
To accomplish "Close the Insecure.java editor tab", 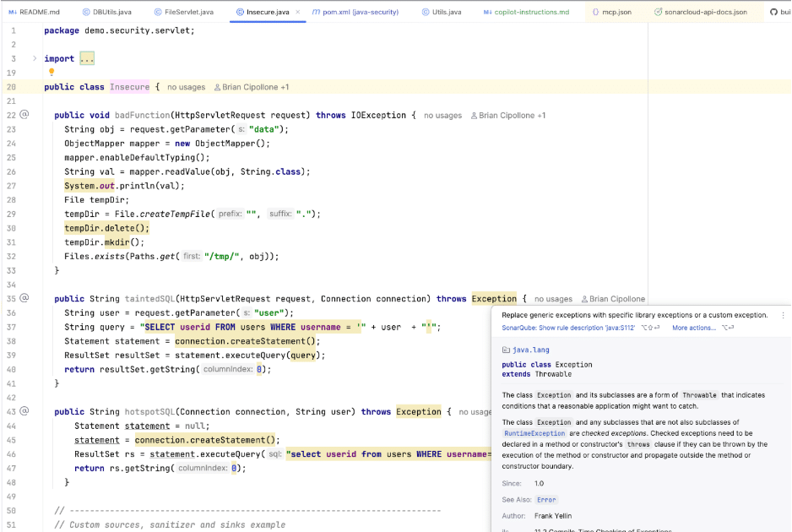I will [x=297, y=13].
